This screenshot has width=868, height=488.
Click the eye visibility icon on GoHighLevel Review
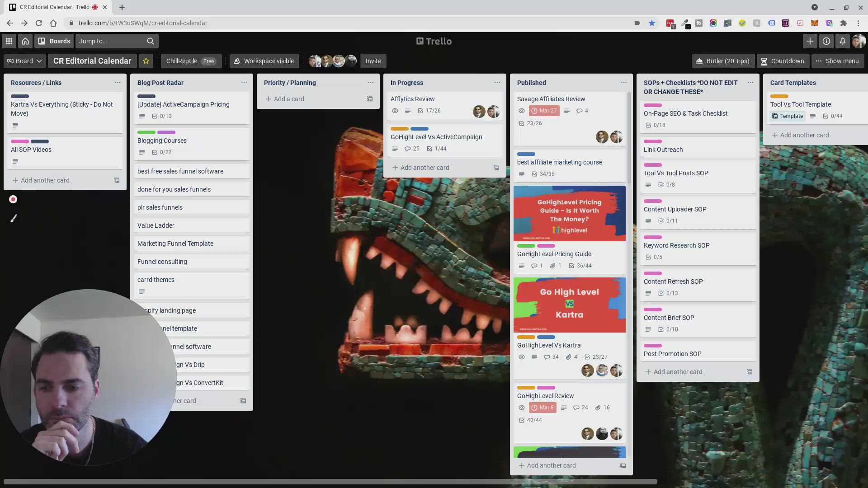coord(522,408)
